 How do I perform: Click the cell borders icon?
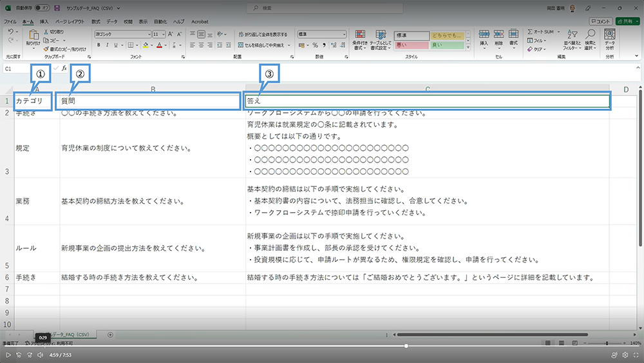[130, 44]
